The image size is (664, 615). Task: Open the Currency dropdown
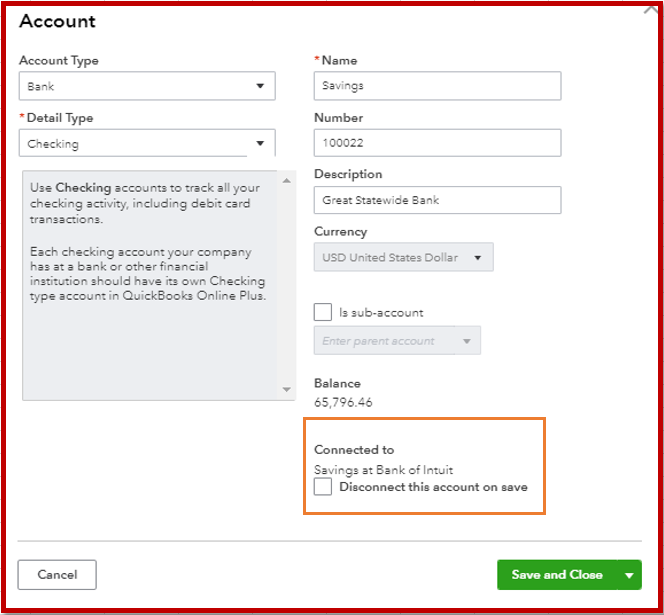(403, 258)
